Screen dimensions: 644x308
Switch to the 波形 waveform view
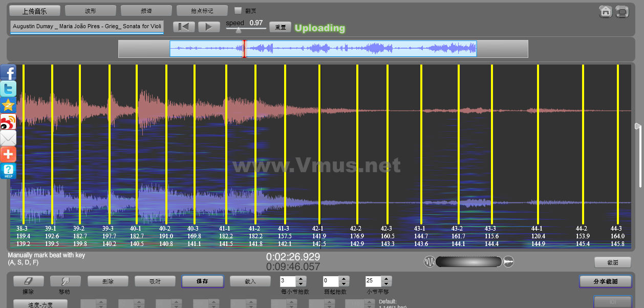coord(90,10)
